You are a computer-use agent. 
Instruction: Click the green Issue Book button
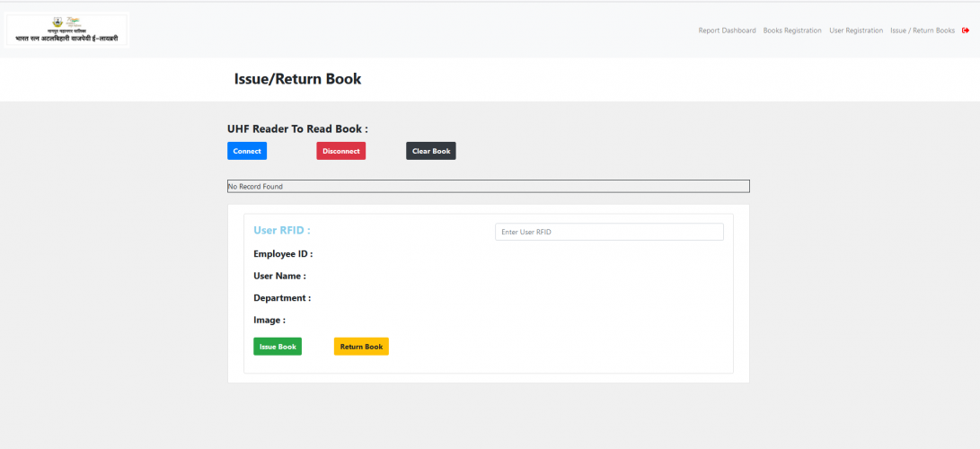278,347
